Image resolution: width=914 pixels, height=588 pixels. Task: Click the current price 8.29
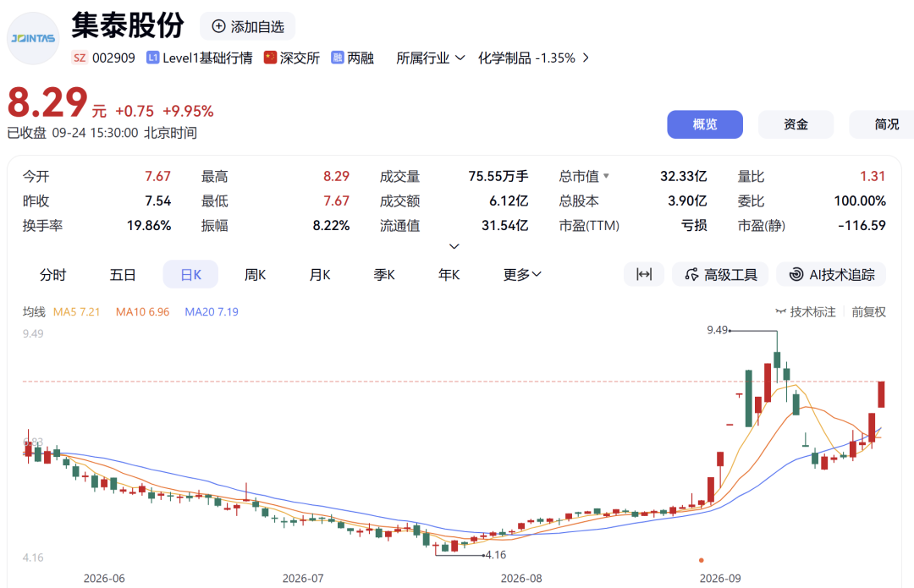coord(47,102)
